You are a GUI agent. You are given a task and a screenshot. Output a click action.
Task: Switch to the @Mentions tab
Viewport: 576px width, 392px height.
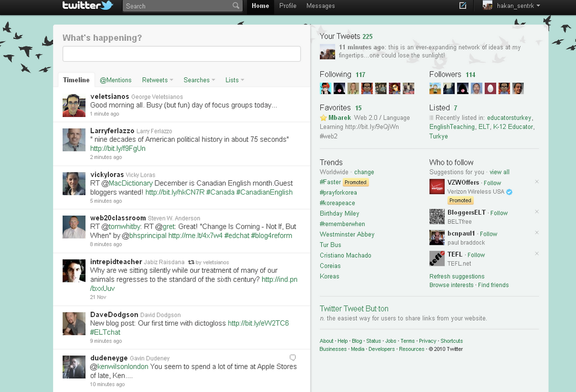pyautogui.click(x=116, y=80)
